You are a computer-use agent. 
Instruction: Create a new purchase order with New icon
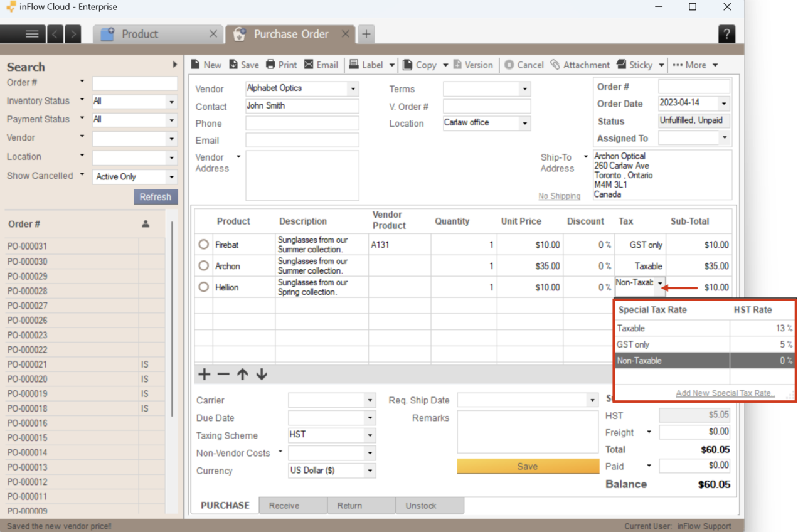click(x=206, y=65)
